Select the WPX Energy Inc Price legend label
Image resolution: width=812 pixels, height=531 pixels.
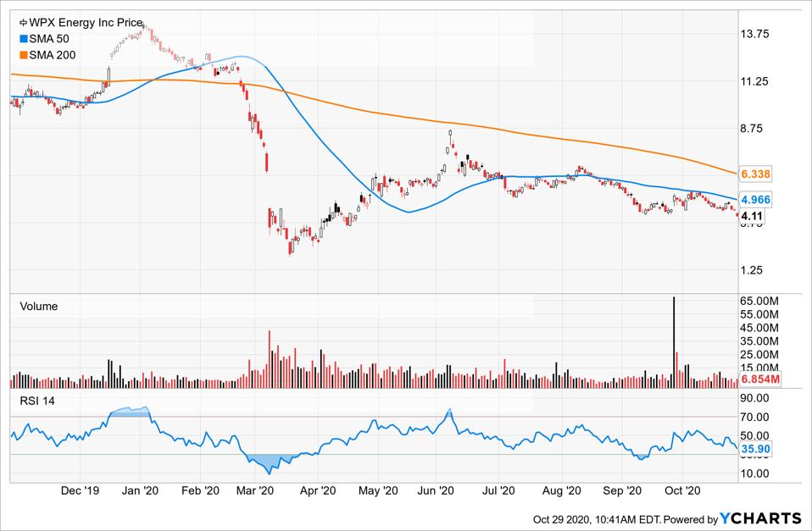point(86,23)
